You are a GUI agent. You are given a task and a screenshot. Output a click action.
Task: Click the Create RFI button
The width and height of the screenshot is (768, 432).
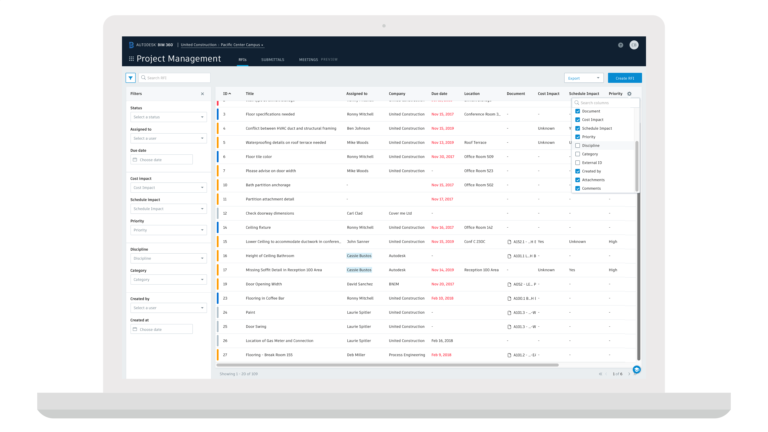point(624,78)
